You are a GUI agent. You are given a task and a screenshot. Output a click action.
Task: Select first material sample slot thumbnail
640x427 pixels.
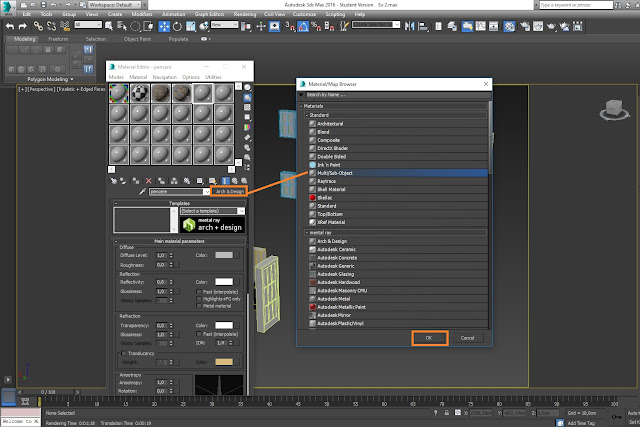pyautogui.click(x=119, y=93)
